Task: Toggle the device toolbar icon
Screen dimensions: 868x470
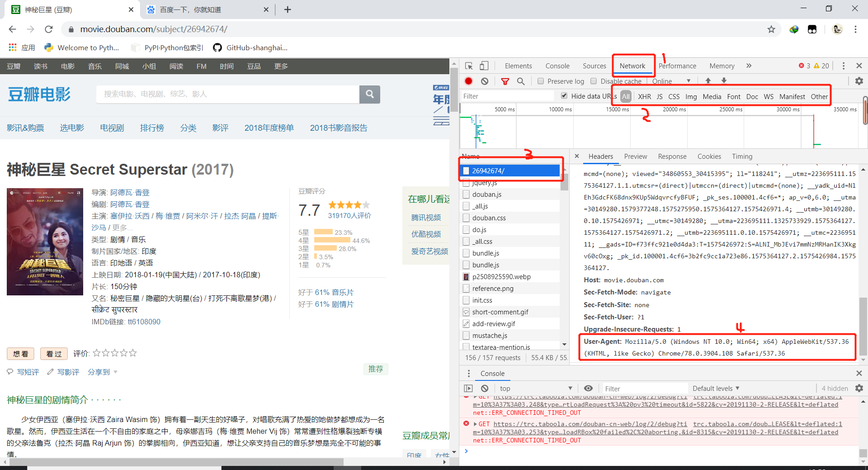Action: coord(484,66)
